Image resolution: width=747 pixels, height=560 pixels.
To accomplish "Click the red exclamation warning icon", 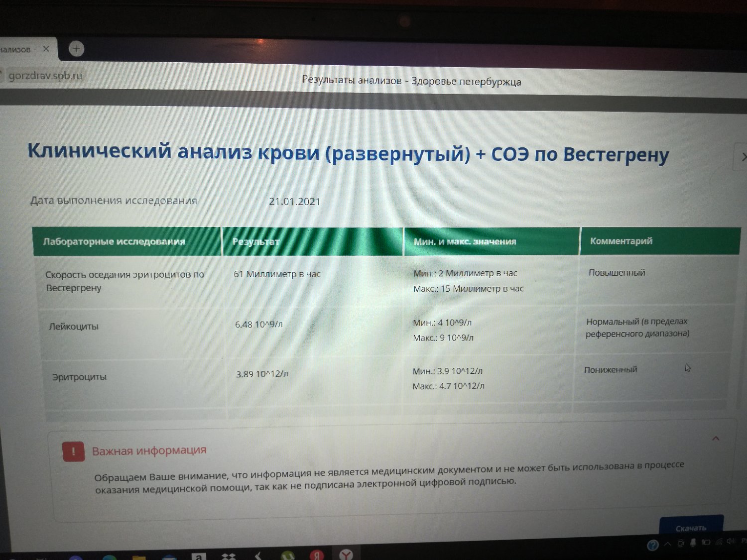I will pos(73,451).
